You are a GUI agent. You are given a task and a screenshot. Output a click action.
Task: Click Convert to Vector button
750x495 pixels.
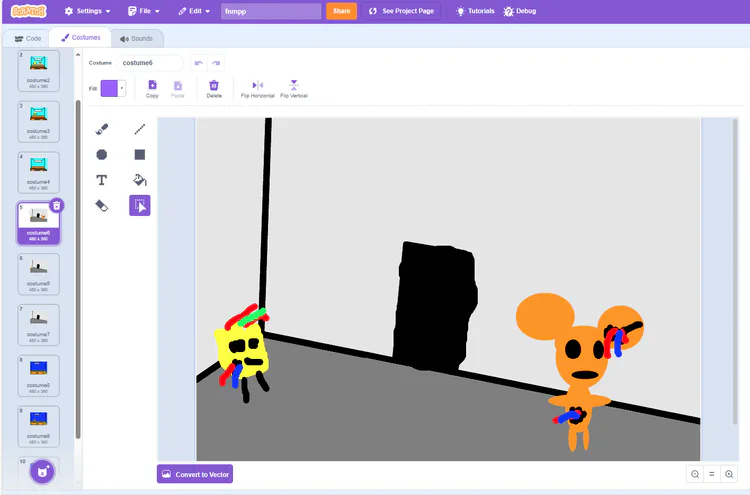tap(195, 474)
